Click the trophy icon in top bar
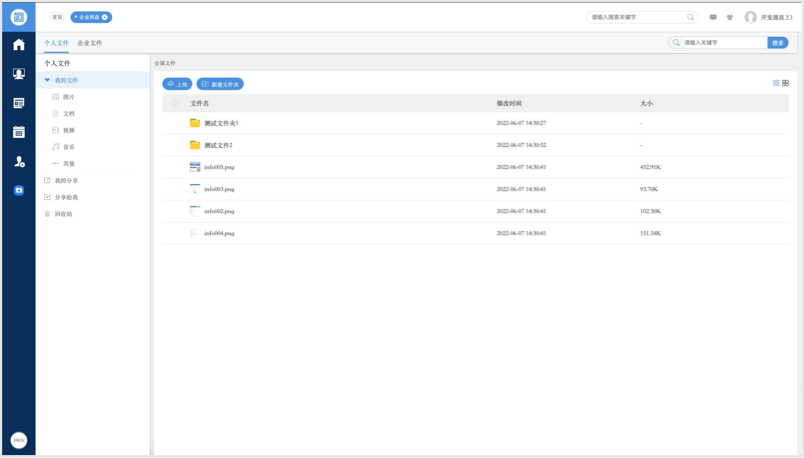This screenshot has width=804, height=458. click(730, 17)
